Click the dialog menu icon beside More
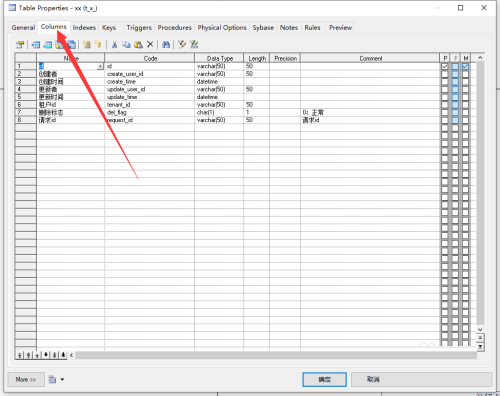Screen dimensions: 500x396 pyautogui.click(x=52, y=379)
